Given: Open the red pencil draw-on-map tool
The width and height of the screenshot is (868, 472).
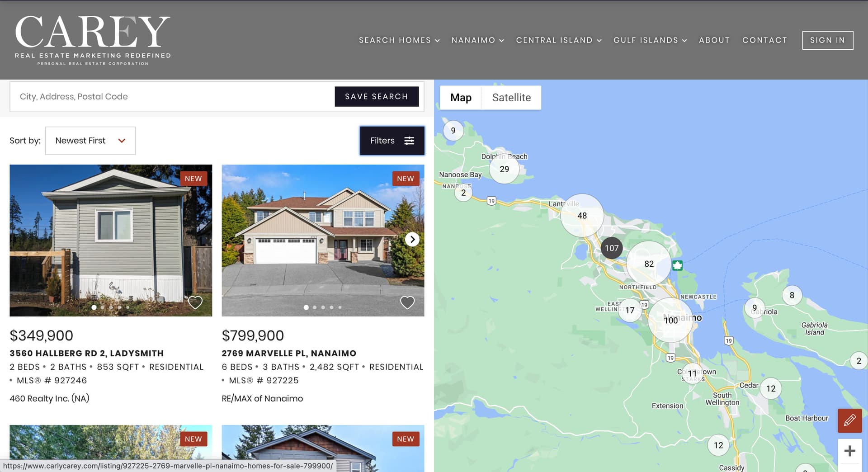Looking at the screenshot, I should [849, 420].
